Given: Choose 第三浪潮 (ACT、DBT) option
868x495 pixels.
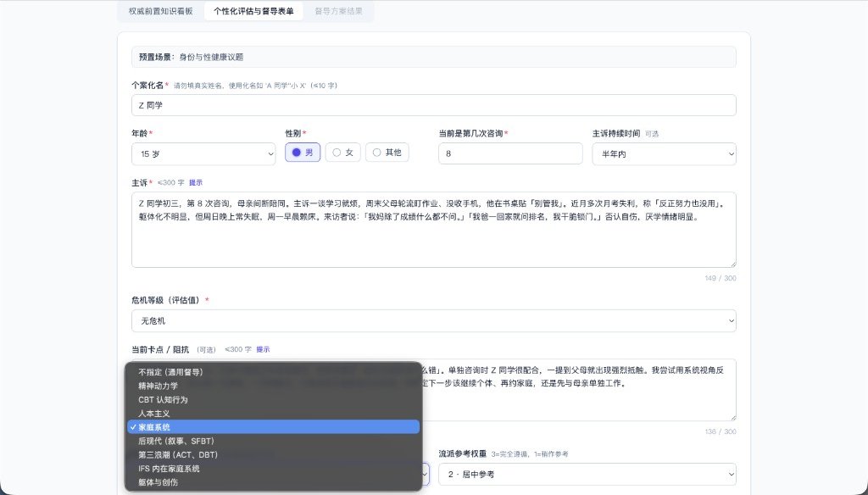Looking at the screenshot, I should pyautogui.click(x=274, y=454).
